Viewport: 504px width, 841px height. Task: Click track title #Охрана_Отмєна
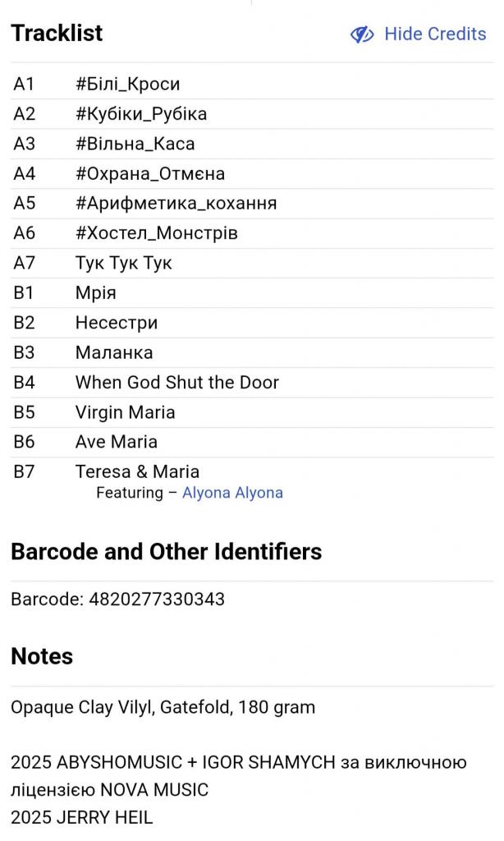pos(149,173)
